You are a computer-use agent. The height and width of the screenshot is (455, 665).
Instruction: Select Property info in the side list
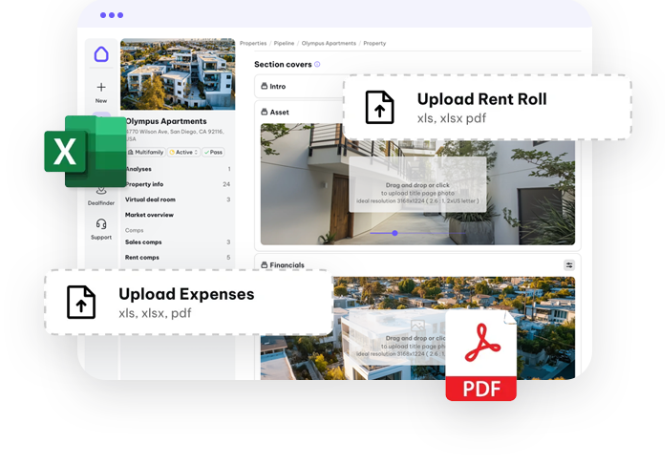click(145, 184)
